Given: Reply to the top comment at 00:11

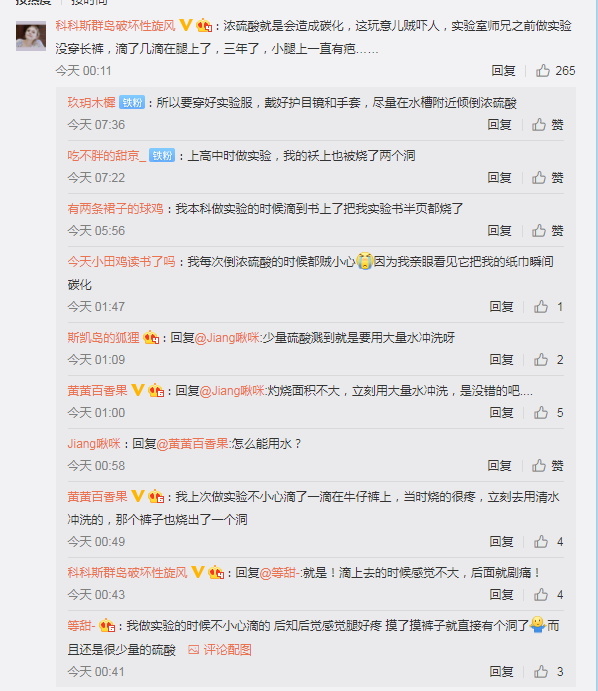Looking at the screenshot, I should pyautogui.click(x=503, y=71).
